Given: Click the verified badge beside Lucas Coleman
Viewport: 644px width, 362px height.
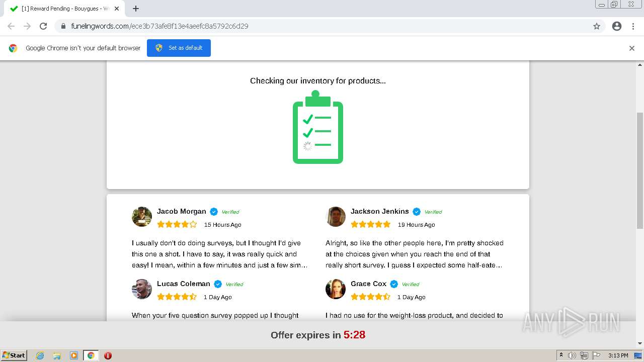Looking at the screenshot, I should point(218,284).
